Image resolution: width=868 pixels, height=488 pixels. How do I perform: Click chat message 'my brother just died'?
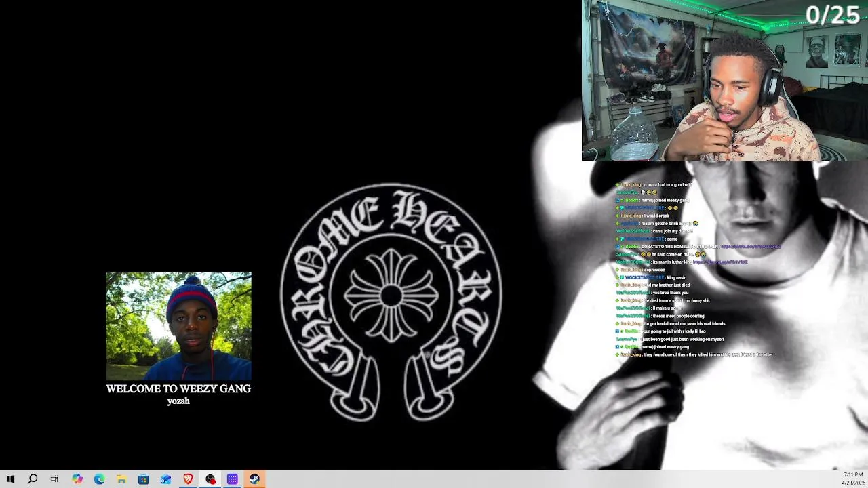667,285
